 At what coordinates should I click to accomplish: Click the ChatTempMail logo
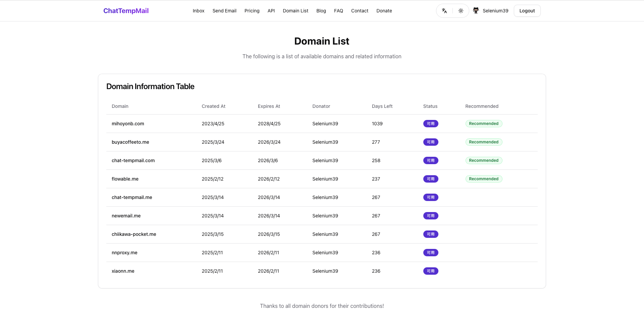tap(126, 11)
